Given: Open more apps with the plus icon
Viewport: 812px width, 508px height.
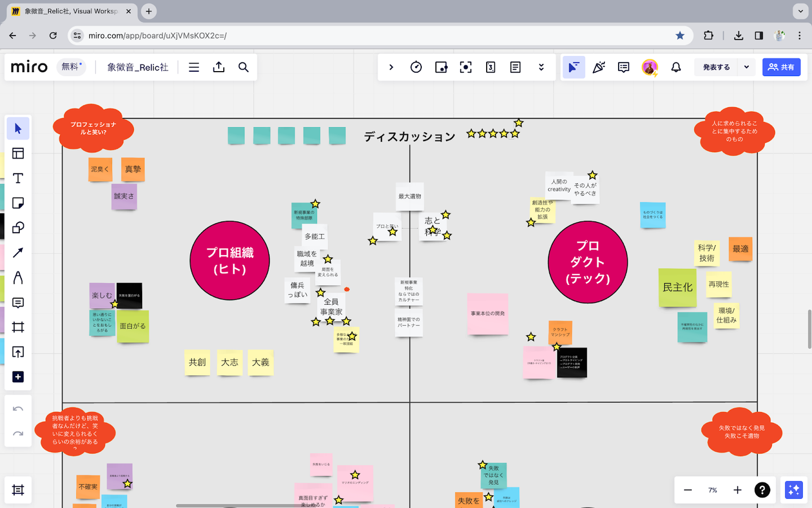Looking at the screenshot, I should point(18,377).
